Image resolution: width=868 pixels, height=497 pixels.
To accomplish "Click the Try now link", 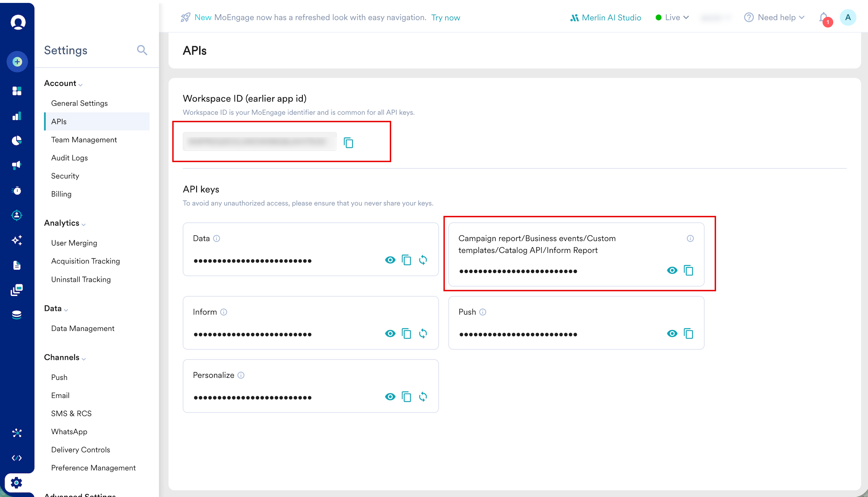I will (446, 17).
